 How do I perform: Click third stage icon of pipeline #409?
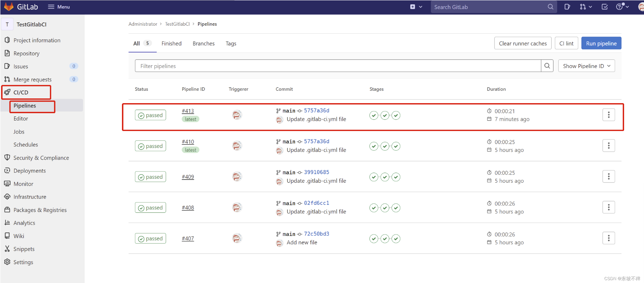[396, 177]
